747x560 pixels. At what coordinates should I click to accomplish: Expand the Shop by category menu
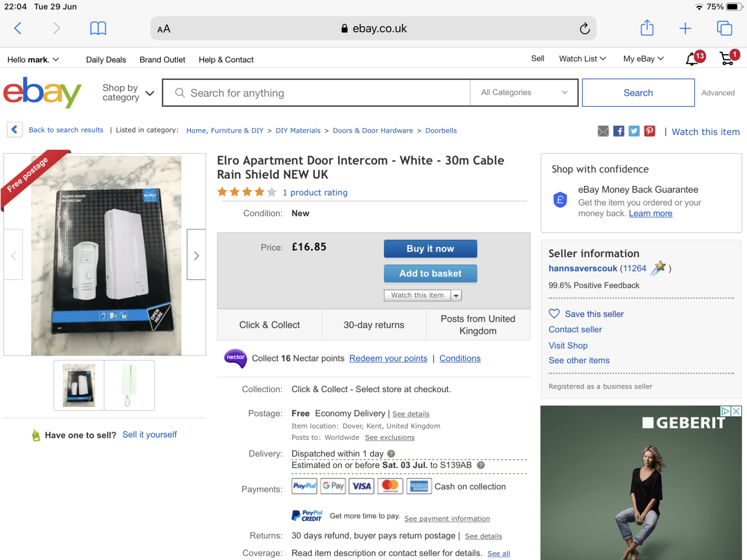point(128,92)
